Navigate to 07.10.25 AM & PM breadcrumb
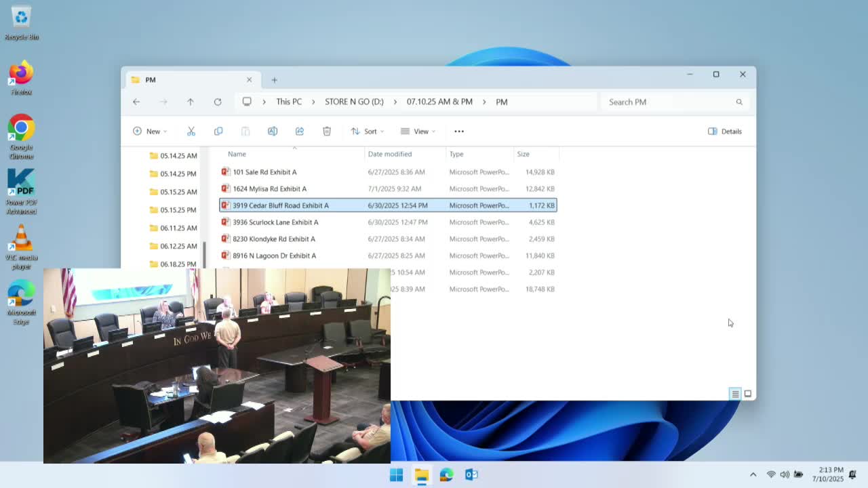868x488 pixels. (x=439, y=102)
